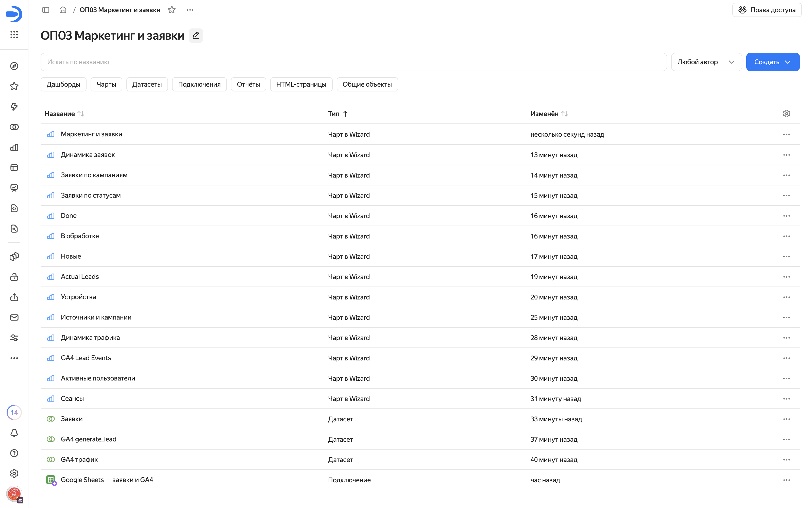Click the DataLens logo icon
Image resolution: width=812 pixels, height=508 pixels.
14,14
